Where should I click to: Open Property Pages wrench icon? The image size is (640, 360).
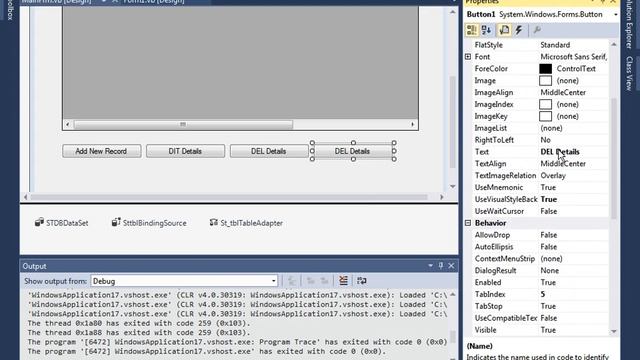537,30
